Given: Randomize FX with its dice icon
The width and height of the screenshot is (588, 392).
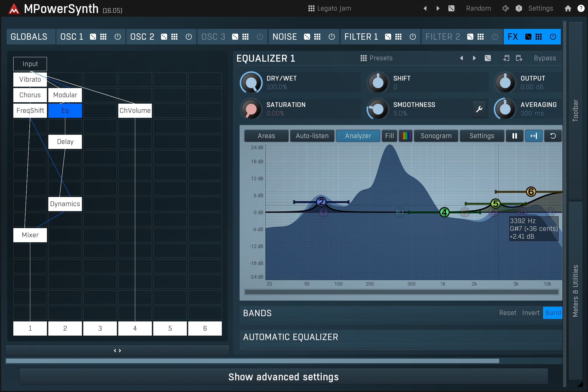Looking at the screenshot, I should (x=528, y=37).
